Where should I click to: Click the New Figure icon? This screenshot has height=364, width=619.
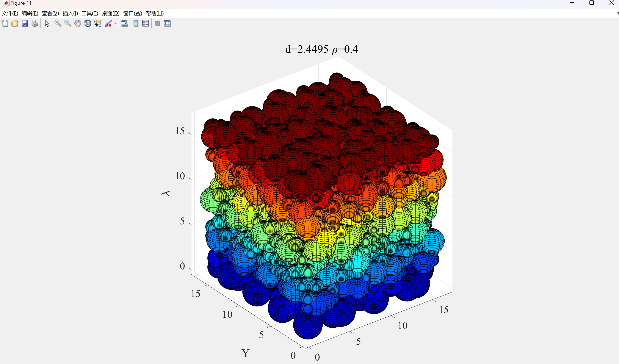point(5,23)
